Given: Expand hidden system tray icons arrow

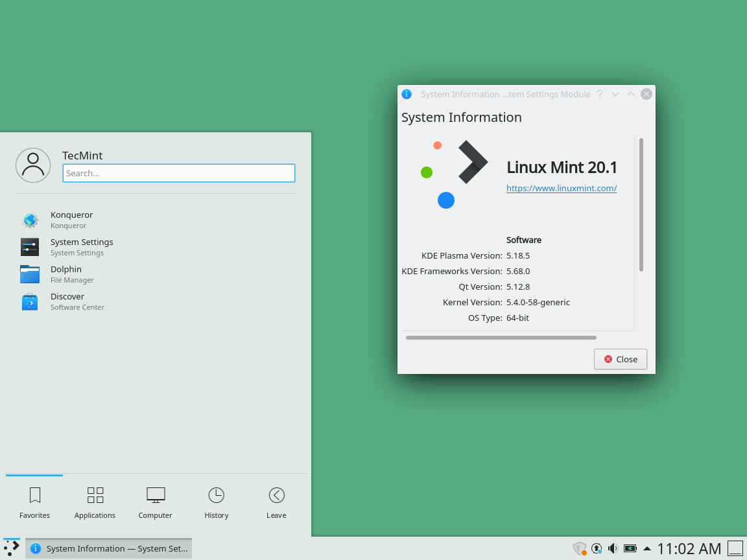Looking at the screenshot, I should pyautogui.click(x=646, y=548).
